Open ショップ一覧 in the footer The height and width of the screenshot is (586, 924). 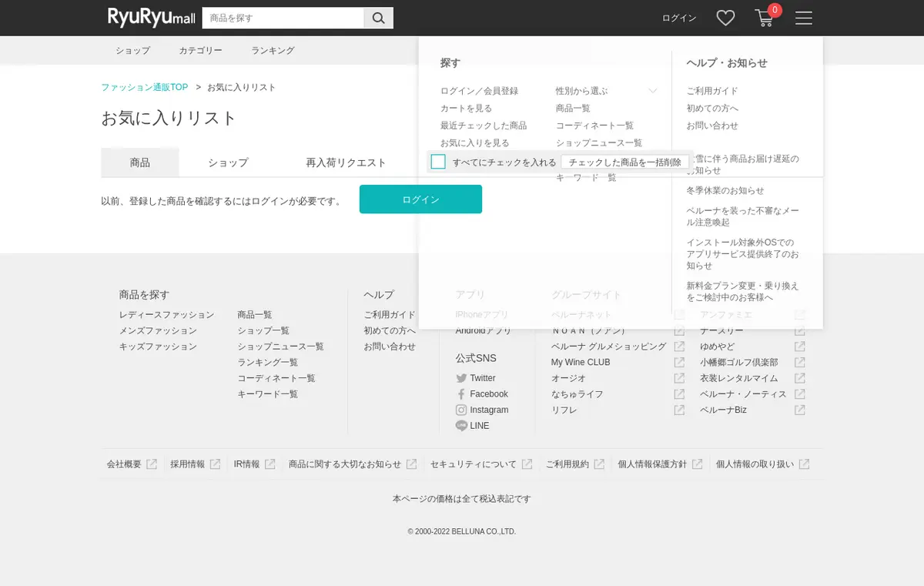click(263, 330)
